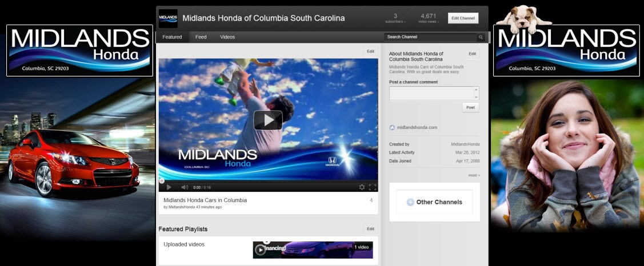Screen dimensions: 644x266
Task: Click the globe icon beside midlandshonda.com
Action: (x=392, y=128)
